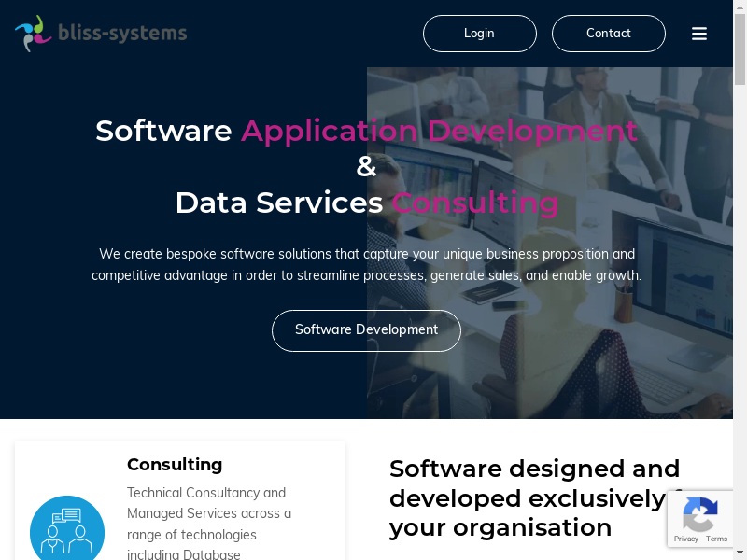Click the Software Development button
The width and height of the screenshot is (747, 560).
coord(366,330)
